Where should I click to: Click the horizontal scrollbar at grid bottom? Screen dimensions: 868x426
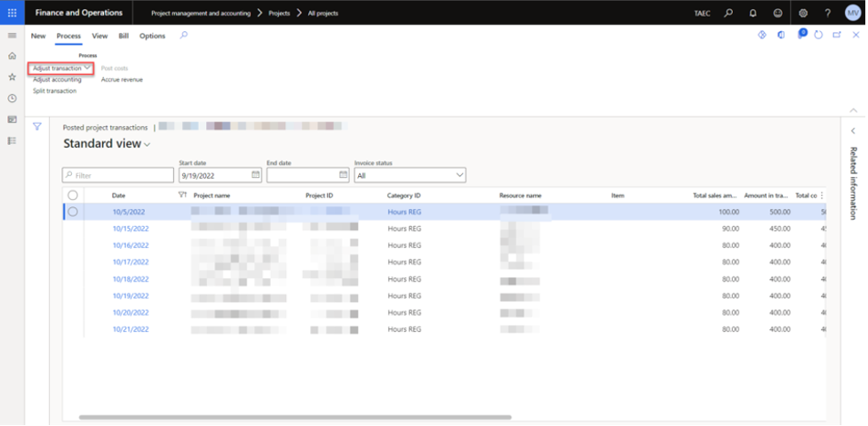[295, 416]
